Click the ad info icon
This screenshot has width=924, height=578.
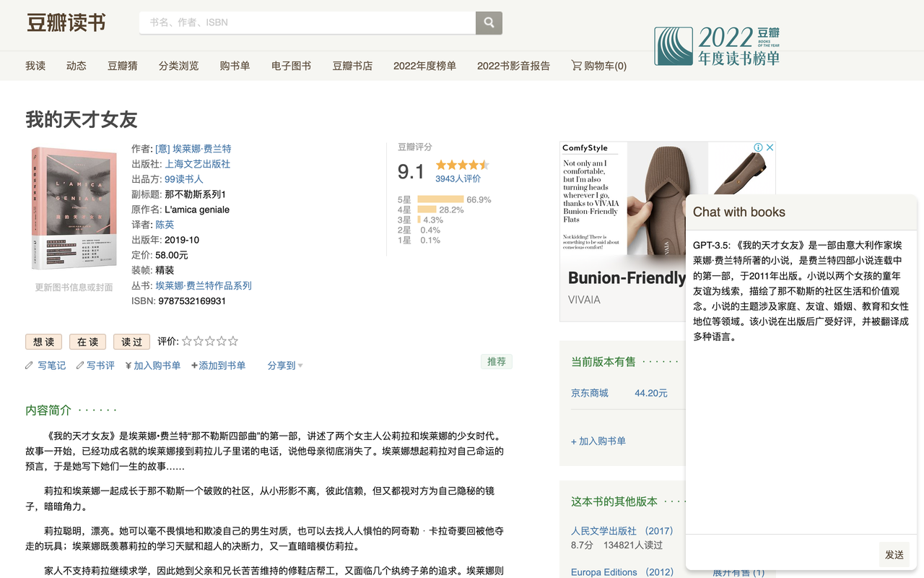759,147
